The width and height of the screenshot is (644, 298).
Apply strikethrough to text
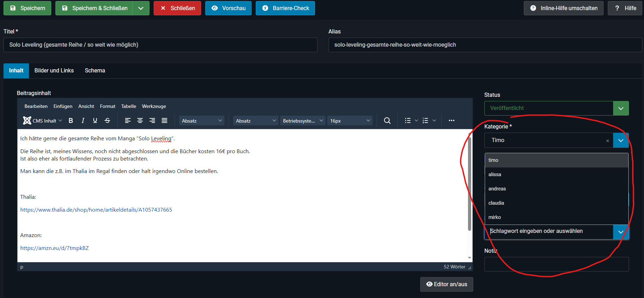[107, 120]
